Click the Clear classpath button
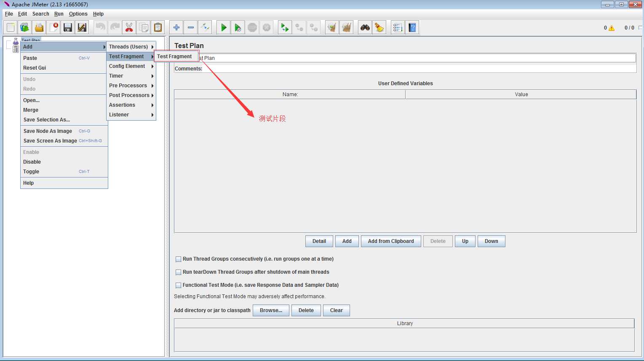 337,310
